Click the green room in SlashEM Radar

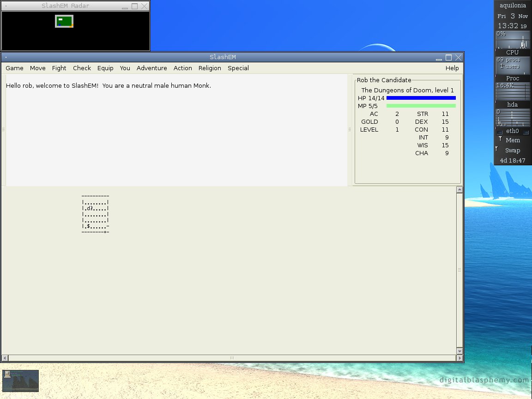pyautogui.click(x=64, y=21)
